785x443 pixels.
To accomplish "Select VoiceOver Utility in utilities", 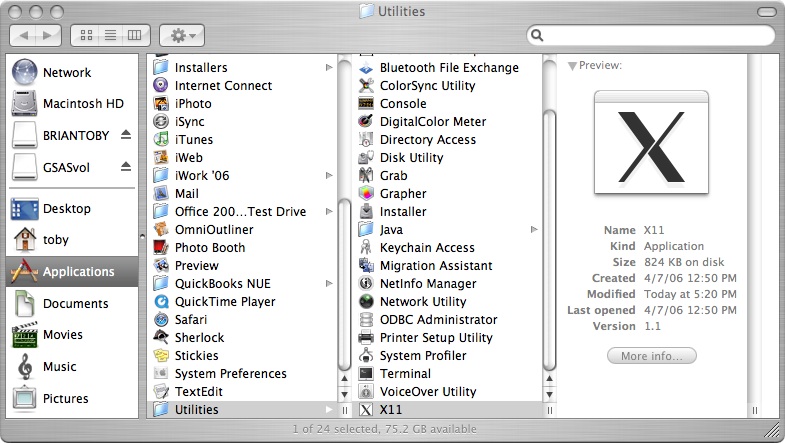I will [x=428, y=391].
